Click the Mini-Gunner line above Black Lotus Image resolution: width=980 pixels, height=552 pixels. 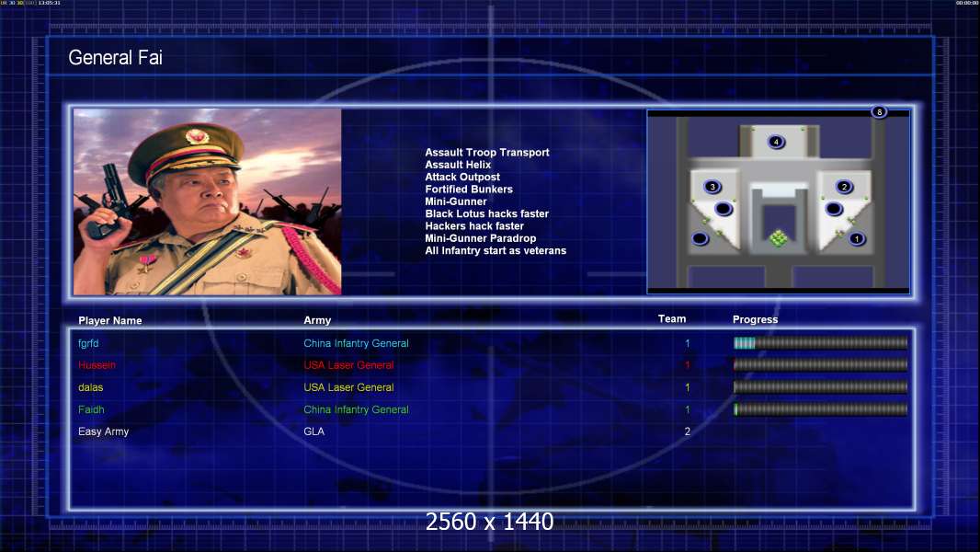click(x=456, y=201)
